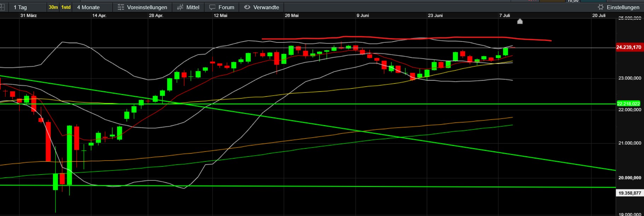
Task: Click the 20 Juli date label
Action: (x=599, y=16)
